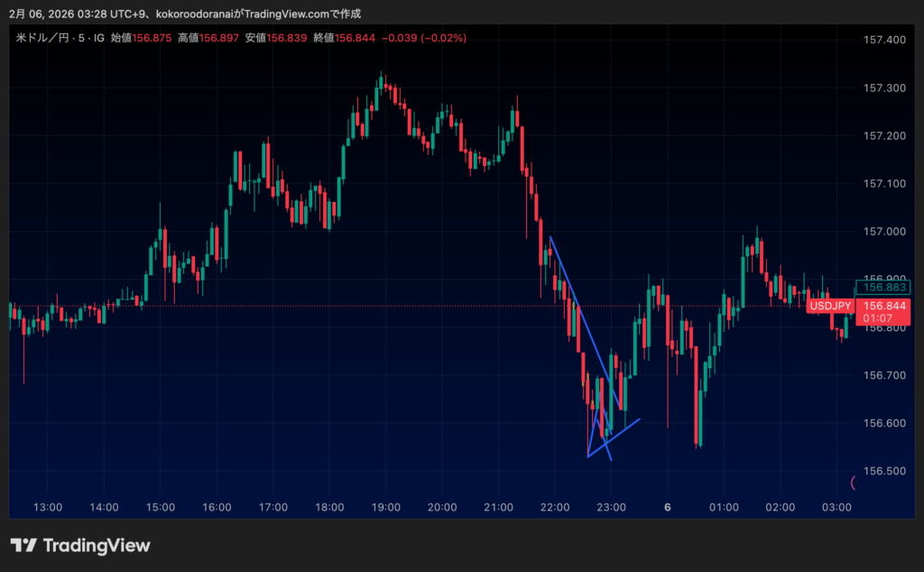Click the 157.000 price scale label
The width and height of the screenshot is (924, 572).
[883, 231]
